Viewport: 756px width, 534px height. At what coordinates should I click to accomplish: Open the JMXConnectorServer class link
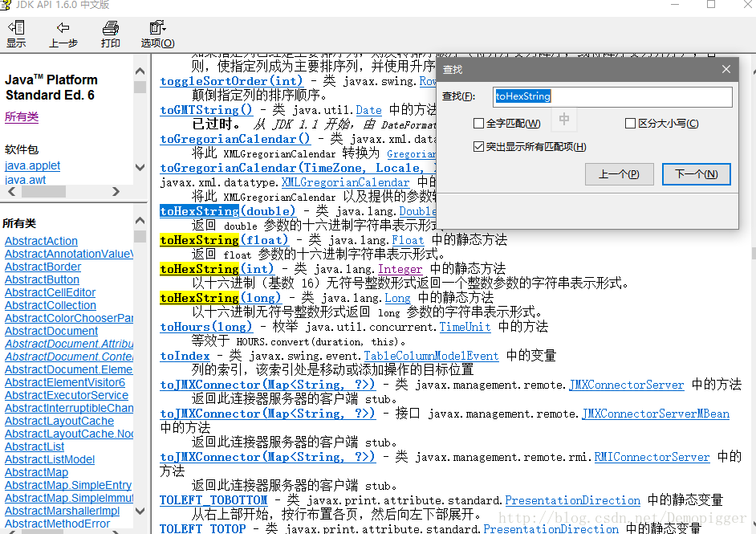pos(627,385)
